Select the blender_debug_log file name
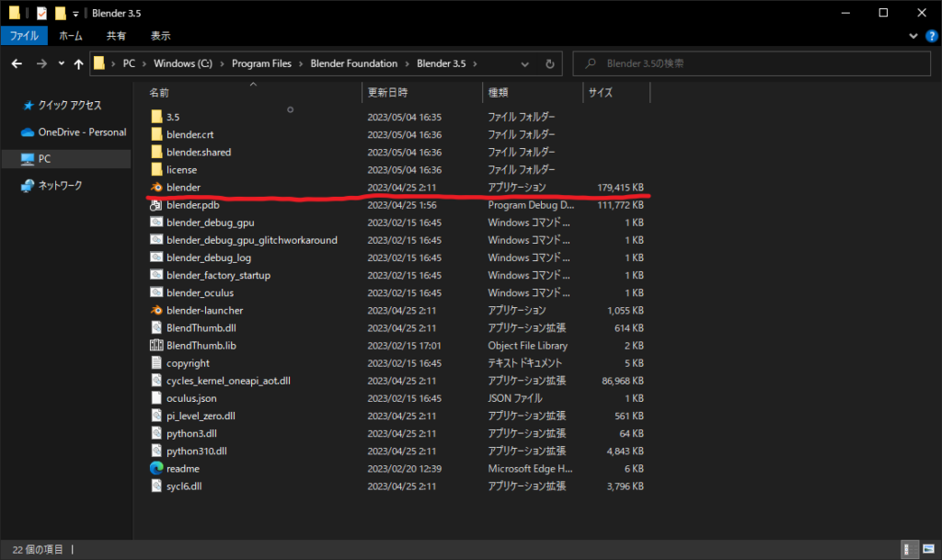Screen dimensions: 942x560 pos(209,257)
